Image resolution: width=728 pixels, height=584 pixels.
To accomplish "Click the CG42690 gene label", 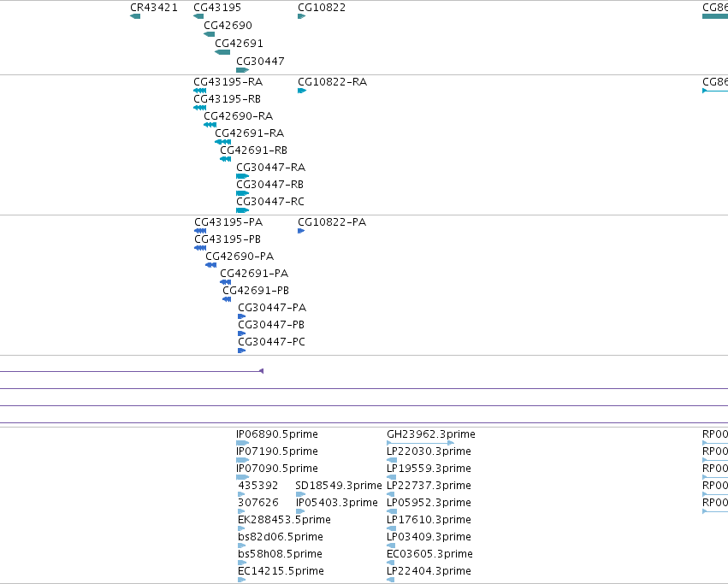I will [228, 25].
